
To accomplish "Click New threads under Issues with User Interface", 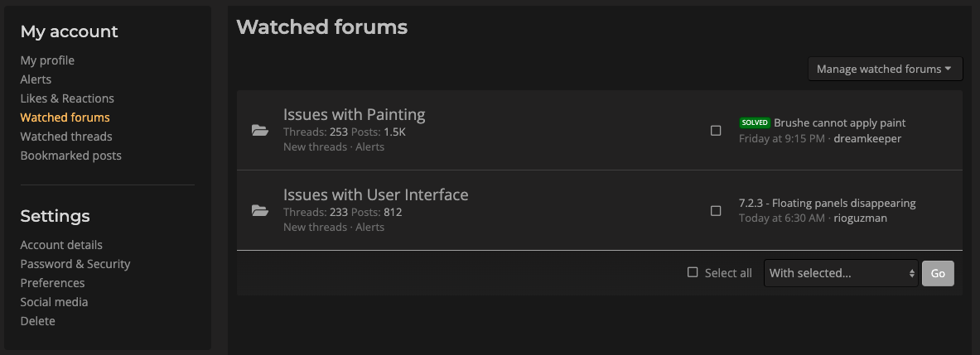I will click(x=314, y=227).
